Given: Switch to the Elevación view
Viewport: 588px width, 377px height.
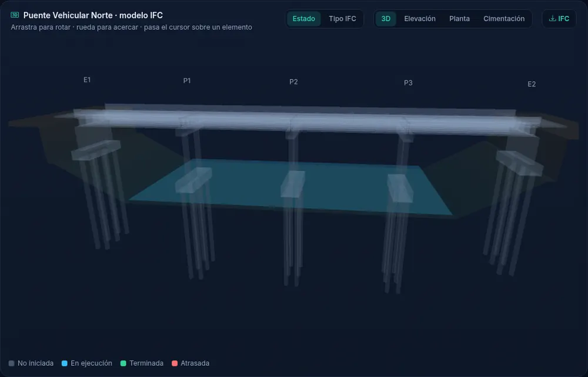Looking at the screenshot, I should pos(420,19).
